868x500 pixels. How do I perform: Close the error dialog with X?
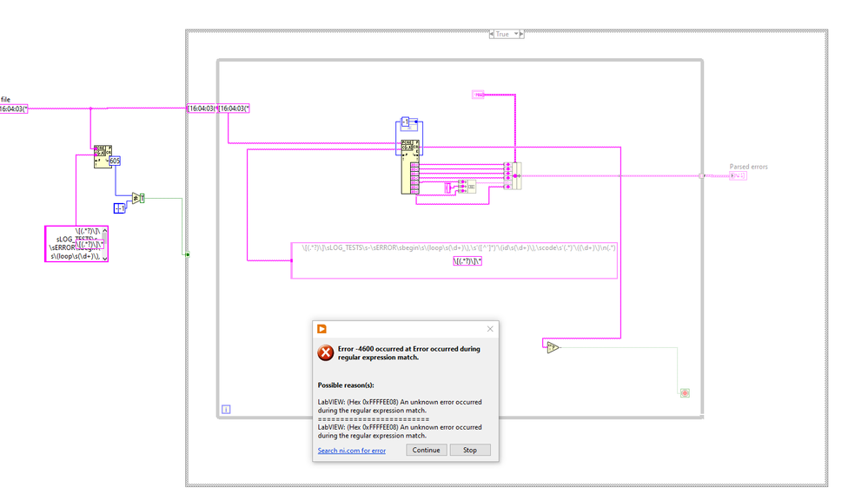pos(490,329)
